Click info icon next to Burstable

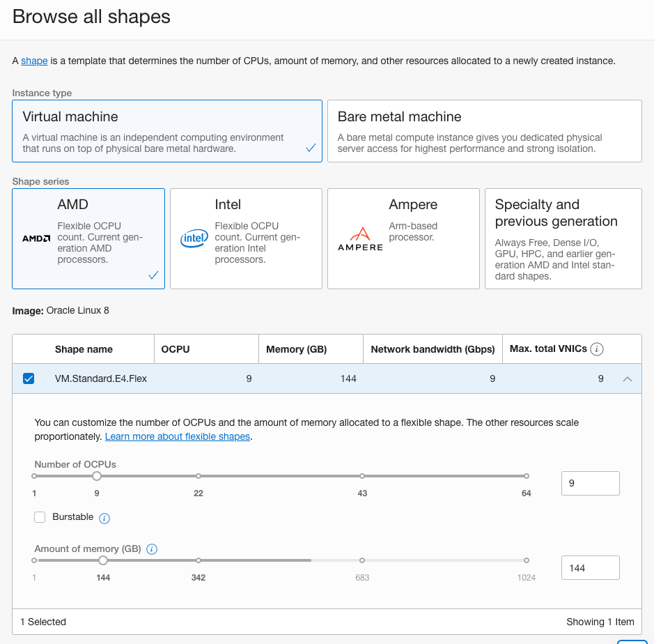[104, 518]
